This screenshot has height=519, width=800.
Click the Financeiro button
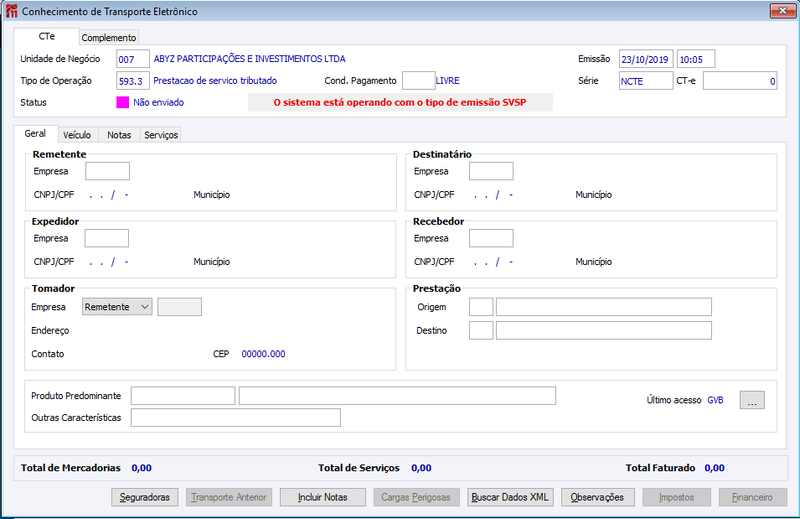point(753,497)
